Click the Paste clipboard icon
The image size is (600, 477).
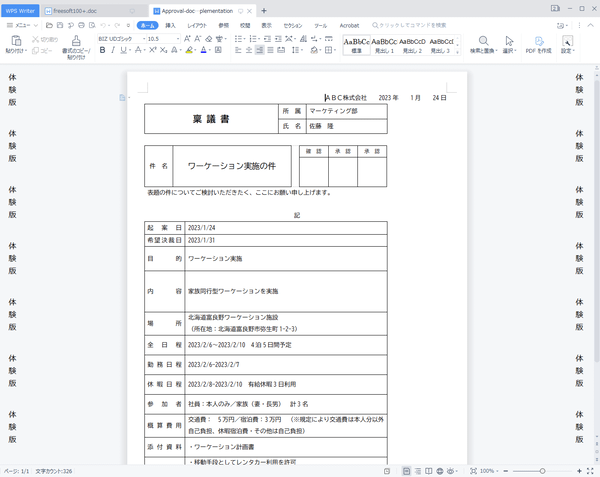[16, 40]
